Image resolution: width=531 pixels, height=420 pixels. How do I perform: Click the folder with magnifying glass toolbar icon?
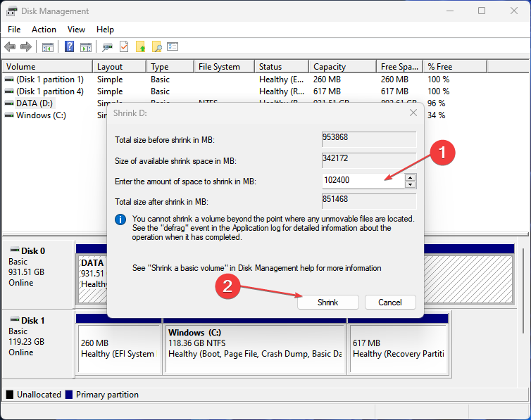pos(157,46)
